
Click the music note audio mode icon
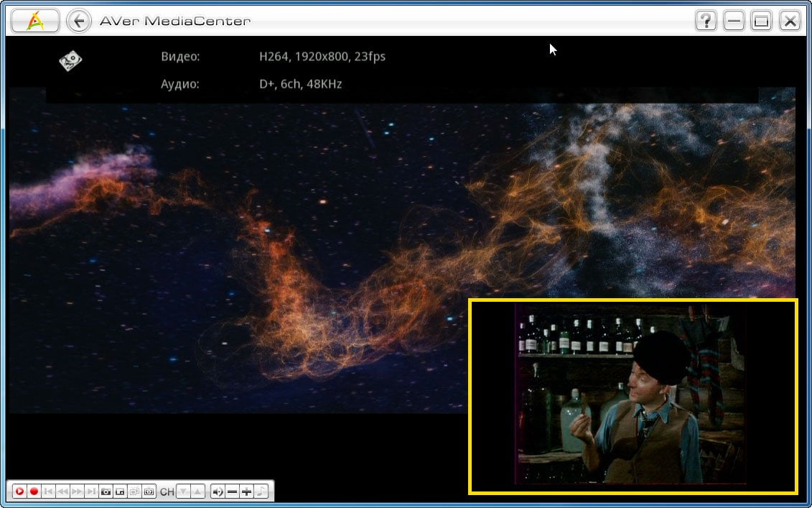pyautogui.click(x=261, y=491)
